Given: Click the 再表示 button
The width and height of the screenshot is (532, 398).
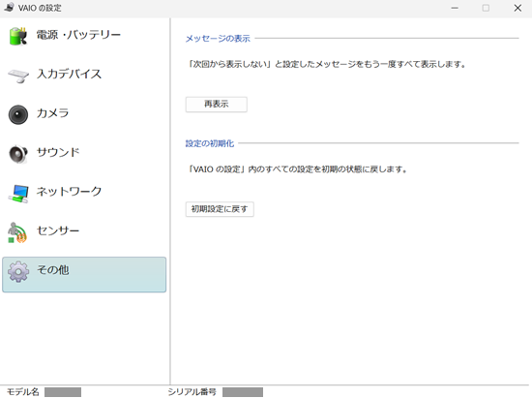Looking at the screenshot, I should [x=216, y=105].
